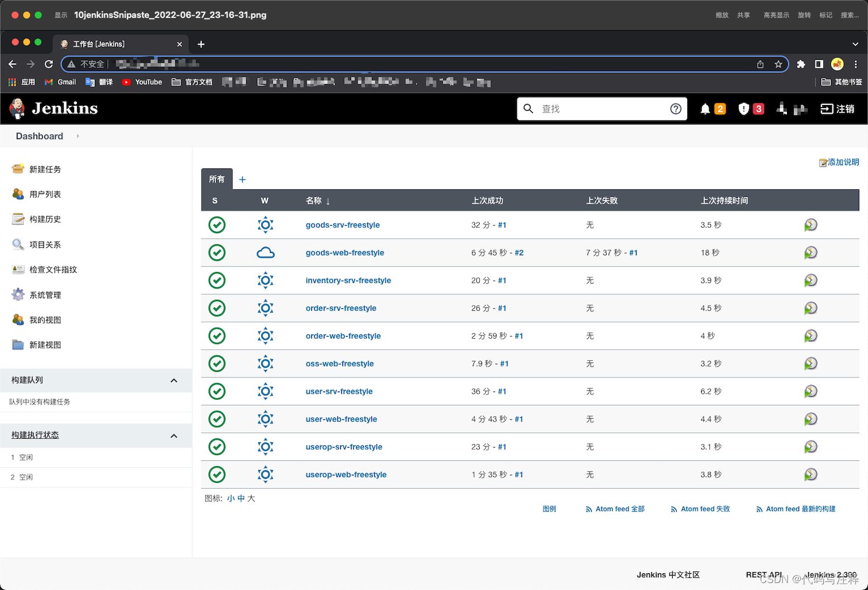Click 旋转 in image viewer toolbar
Image resolution: width=868 pixels, height=590 pixels.
[804, 15]
